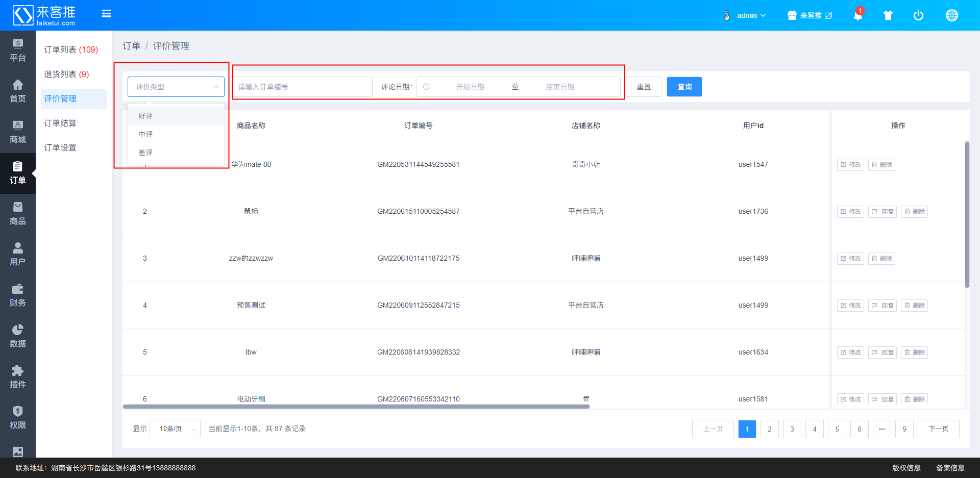
Task: Click 修改 for 华为mate 80 row
Action: [x=850, y=165]
